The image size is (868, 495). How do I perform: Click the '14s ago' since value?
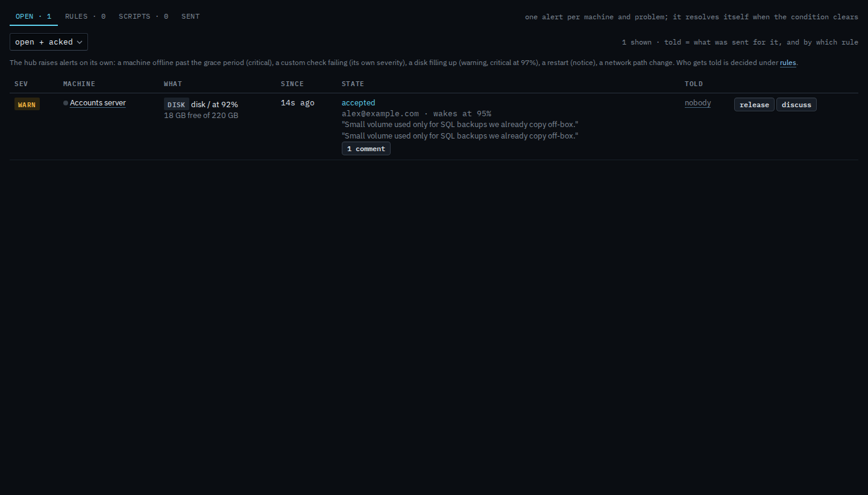[x=297, y=103]
